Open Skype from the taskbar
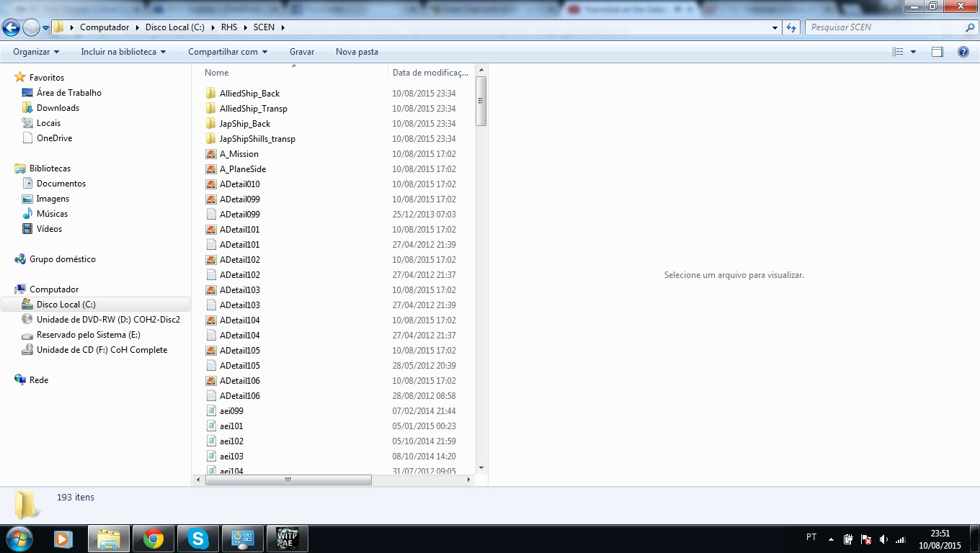 [x=197, y=539]
